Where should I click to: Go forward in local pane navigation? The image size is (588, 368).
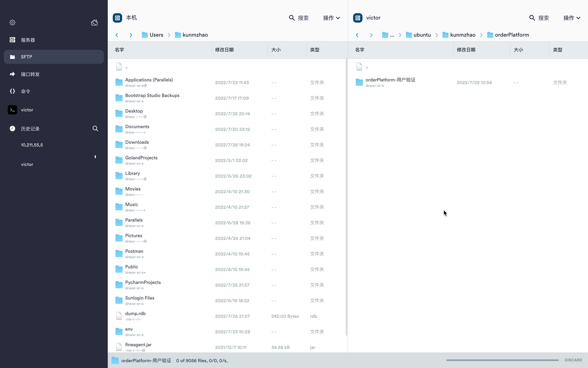[x=131, y=35]
